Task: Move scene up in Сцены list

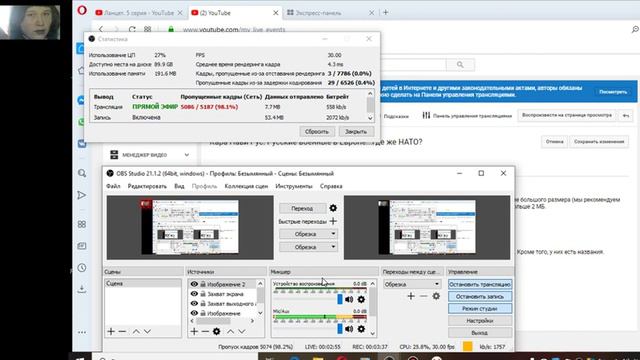Action: (136, 331)
